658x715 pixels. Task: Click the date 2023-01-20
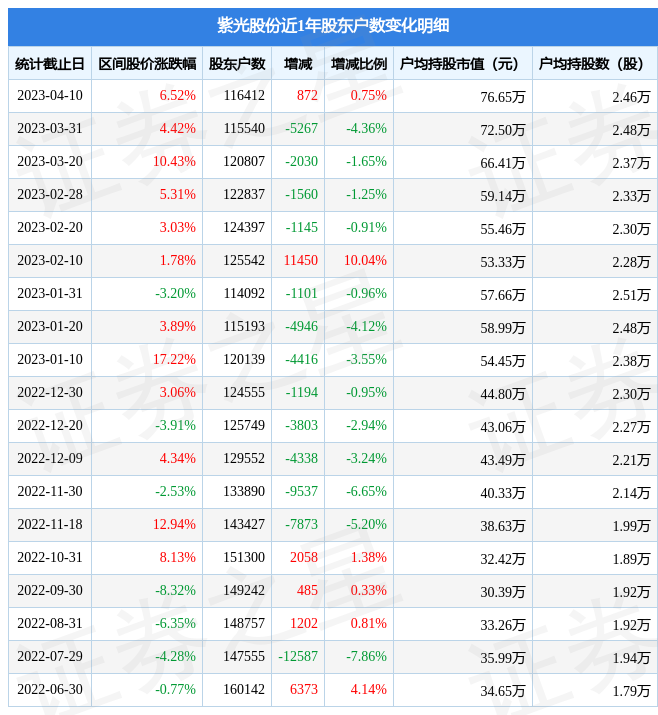pos(50,326)
